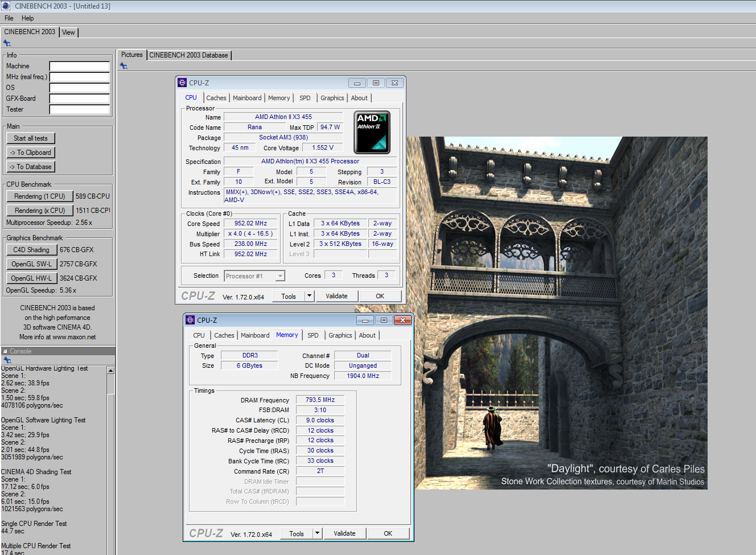
Task: Select the CINEBENCH 2003 tab
Action: [30, 32]
